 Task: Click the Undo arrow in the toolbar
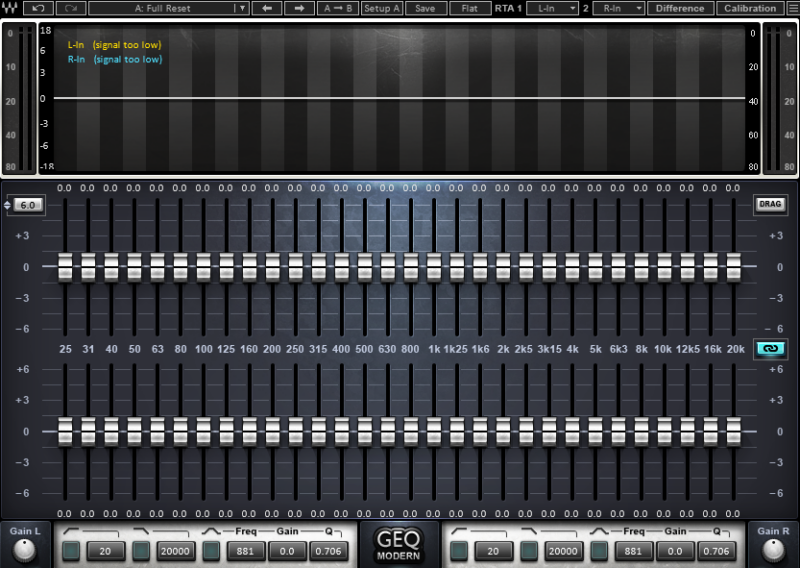click(x=39, y=8)
